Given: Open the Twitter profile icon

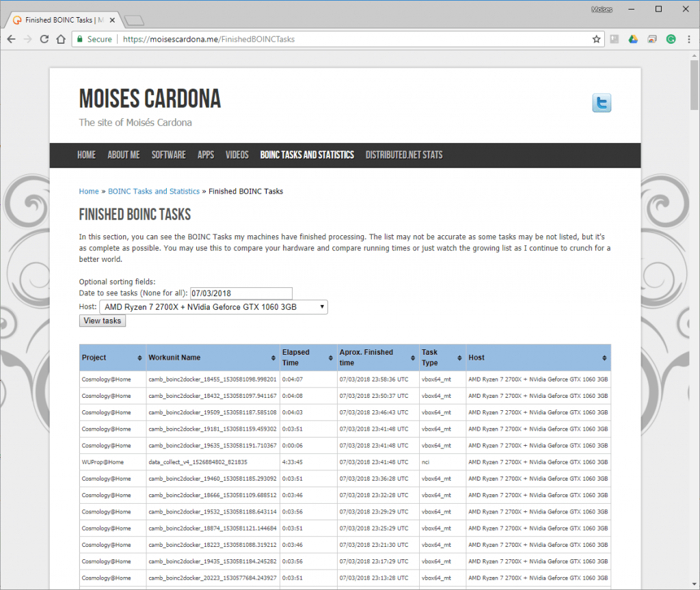Looking at the screenshot, I should pyautogui.click(x=602, y=103).
